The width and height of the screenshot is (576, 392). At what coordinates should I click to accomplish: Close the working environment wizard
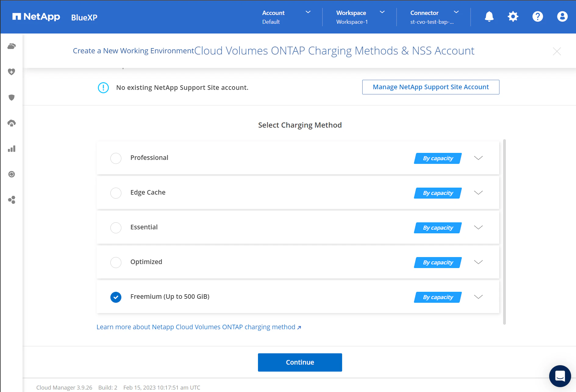pos(557,51)
